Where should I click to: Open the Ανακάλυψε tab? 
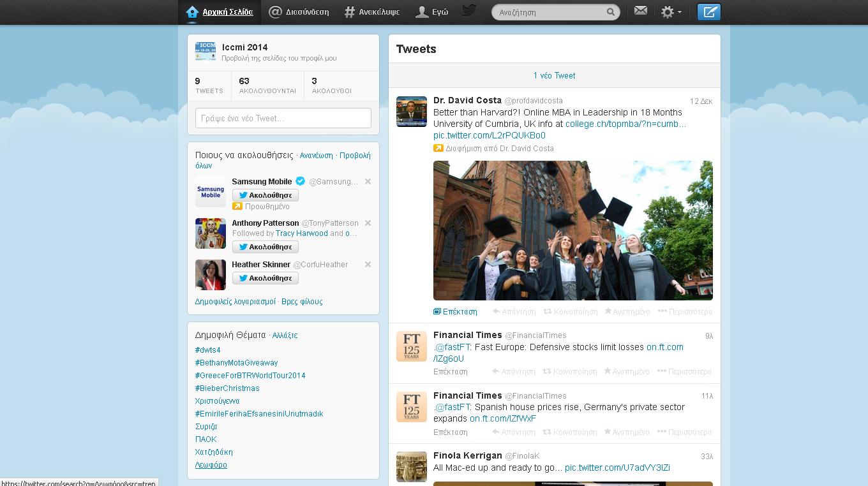click(372, 12)
